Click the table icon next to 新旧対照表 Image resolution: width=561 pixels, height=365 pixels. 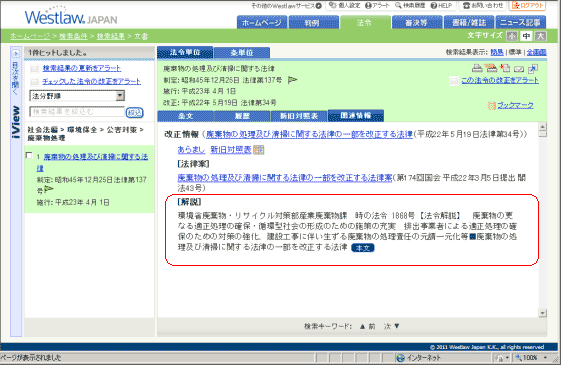258,150
